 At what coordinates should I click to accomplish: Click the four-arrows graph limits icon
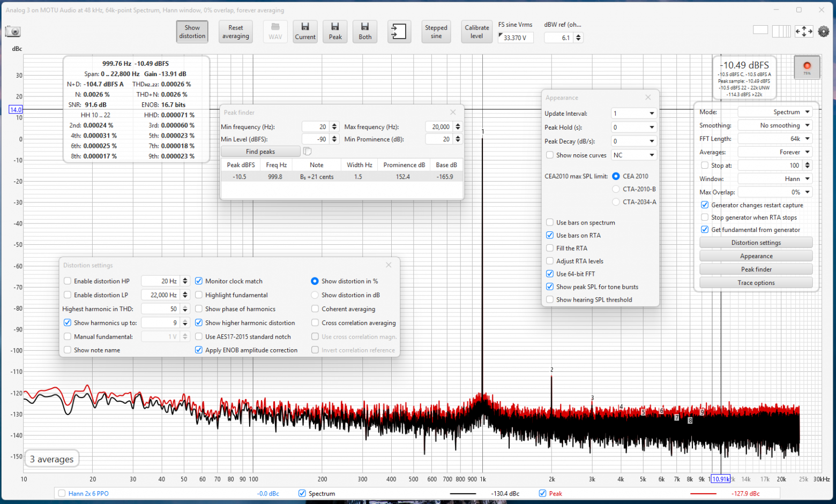804,31
